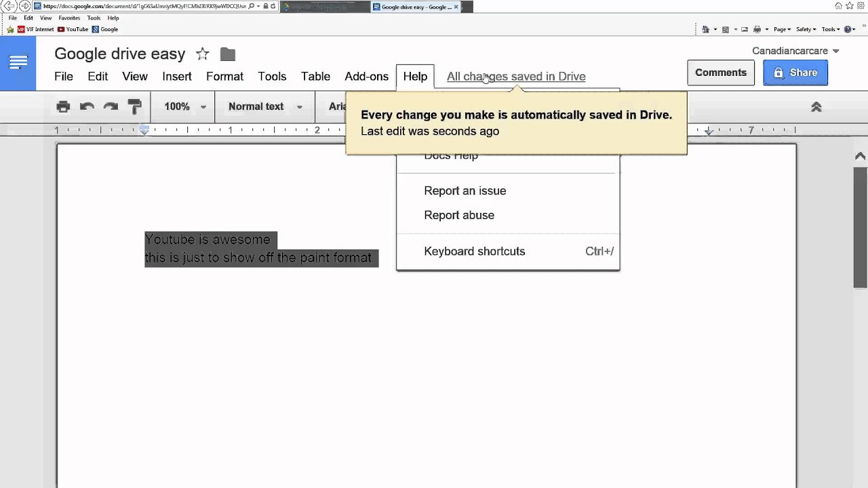Image resolution: width=868 pixels, height=488 pixels.
Task: Click the Comments button
Action: pos(721,73)
